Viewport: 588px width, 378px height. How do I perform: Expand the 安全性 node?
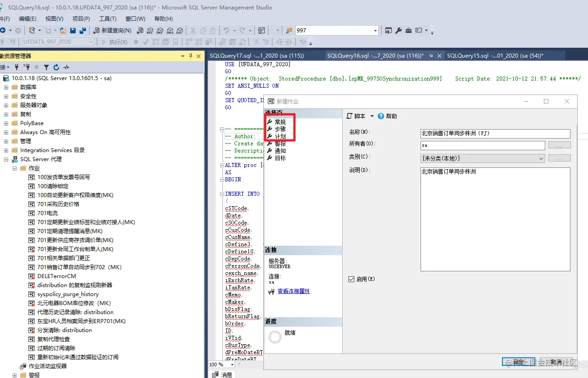(x=6, y=96)
